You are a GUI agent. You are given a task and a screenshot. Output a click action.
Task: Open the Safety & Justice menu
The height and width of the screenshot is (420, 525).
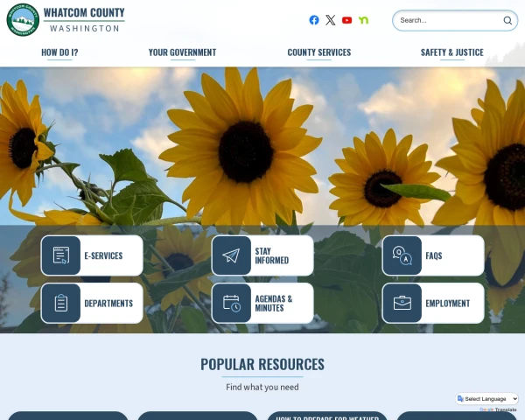coord(451,52)
